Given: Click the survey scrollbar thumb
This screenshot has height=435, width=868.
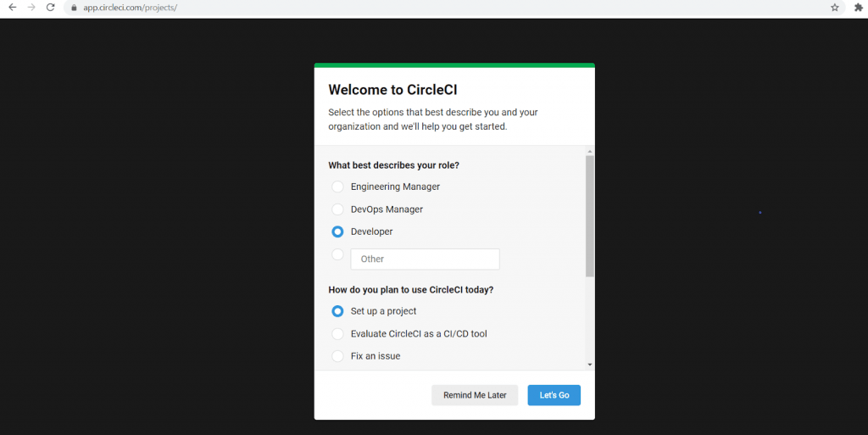Looking at the screenshot, I should (x=590, y=216).
